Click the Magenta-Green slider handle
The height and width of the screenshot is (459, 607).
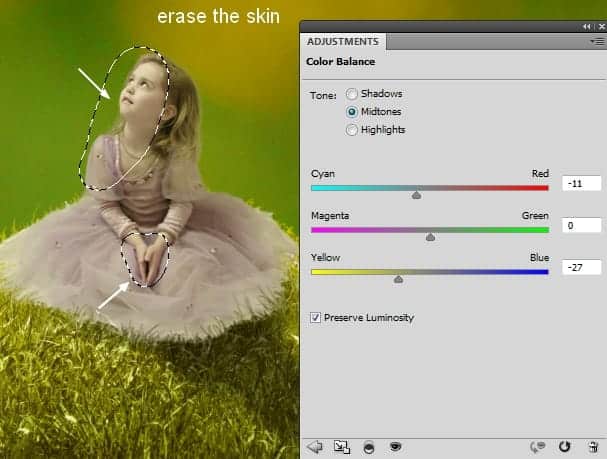(x=430, y=237)
